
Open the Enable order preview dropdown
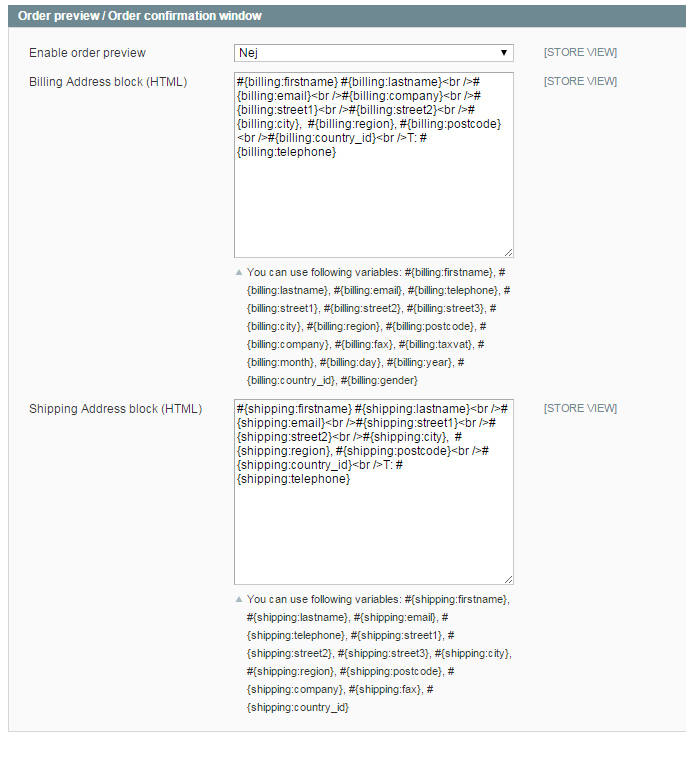(x=374, y=53)
